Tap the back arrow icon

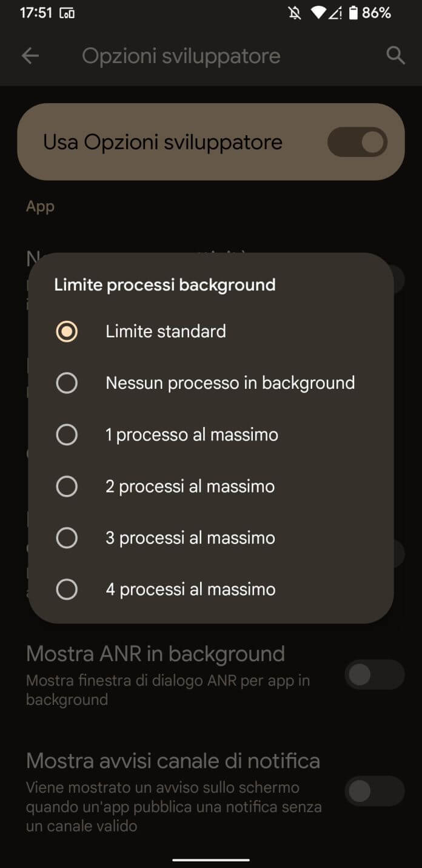point(30,56)
